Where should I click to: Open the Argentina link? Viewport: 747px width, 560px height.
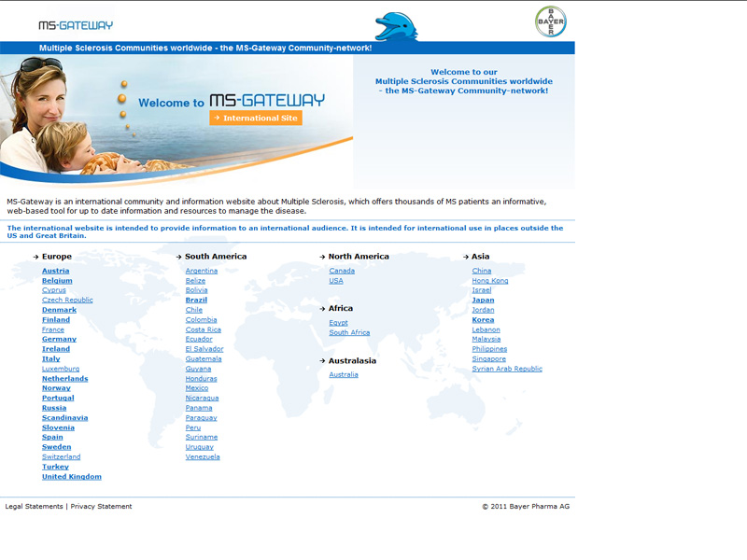(x=202, y=271)
